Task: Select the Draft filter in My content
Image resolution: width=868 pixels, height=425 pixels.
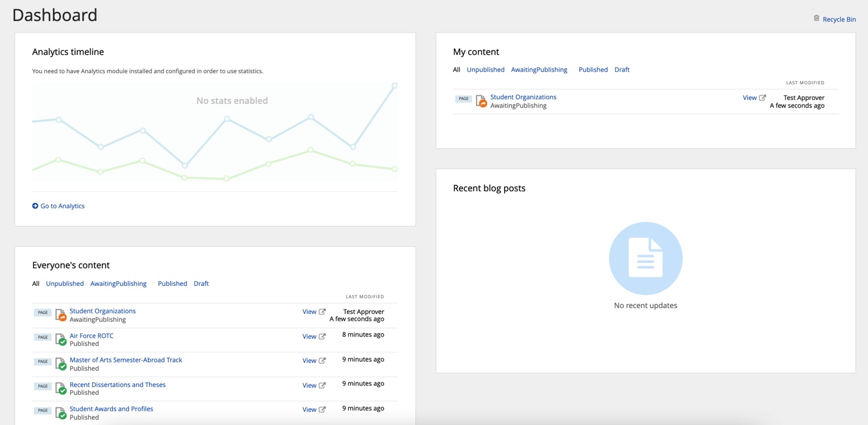Action: click(621, 69)
